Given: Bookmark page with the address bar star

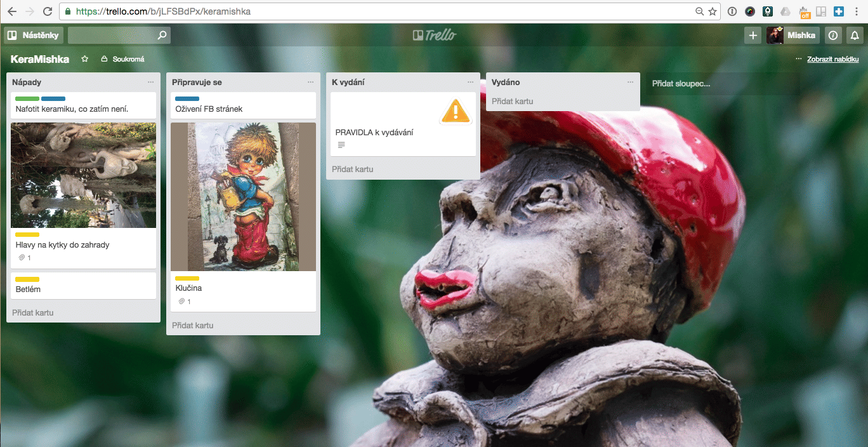Looking at the screenshot, I should pyautogui.click(x=713, y=11).
